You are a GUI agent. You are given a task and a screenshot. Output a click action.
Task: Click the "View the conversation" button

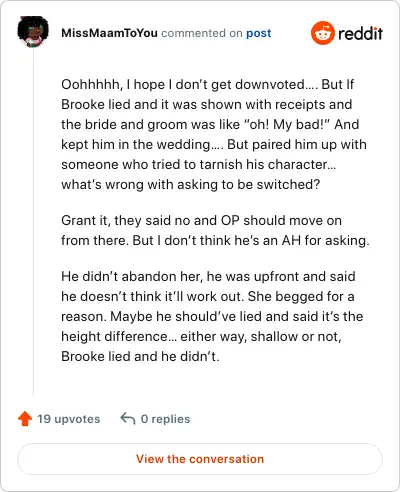[200, 459]
